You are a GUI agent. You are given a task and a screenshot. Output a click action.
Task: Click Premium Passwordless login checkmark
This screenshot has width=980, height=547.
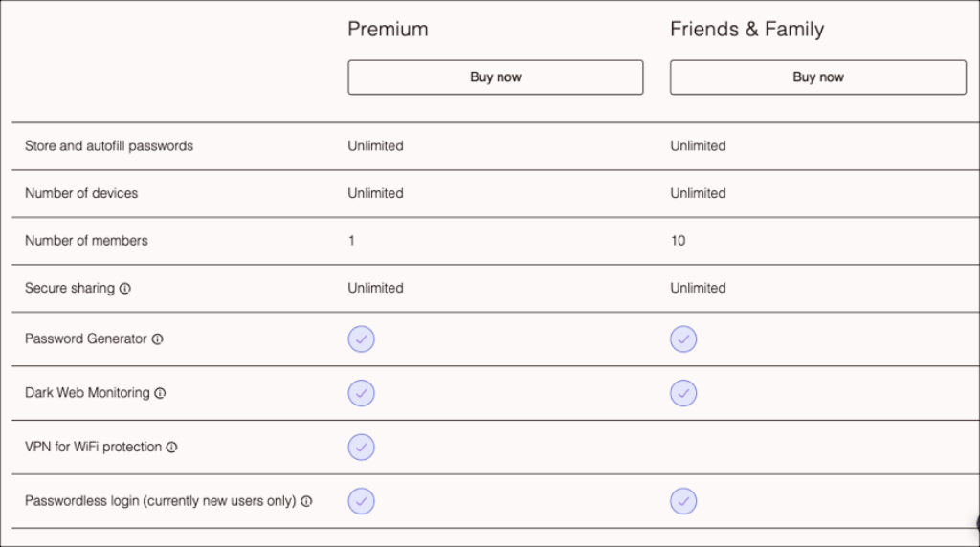[x=361, y=501]
